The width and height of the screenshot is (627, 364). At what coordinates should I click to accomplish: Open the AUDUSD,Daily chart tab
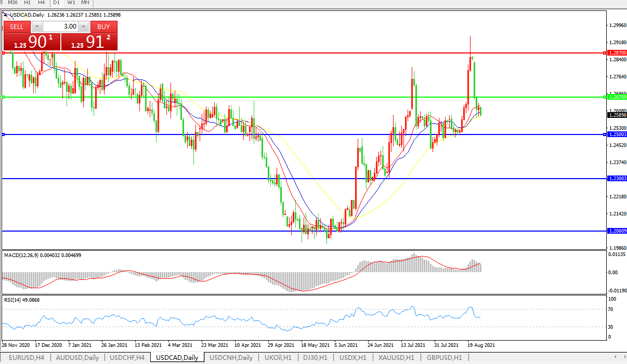tap(77, 358)
